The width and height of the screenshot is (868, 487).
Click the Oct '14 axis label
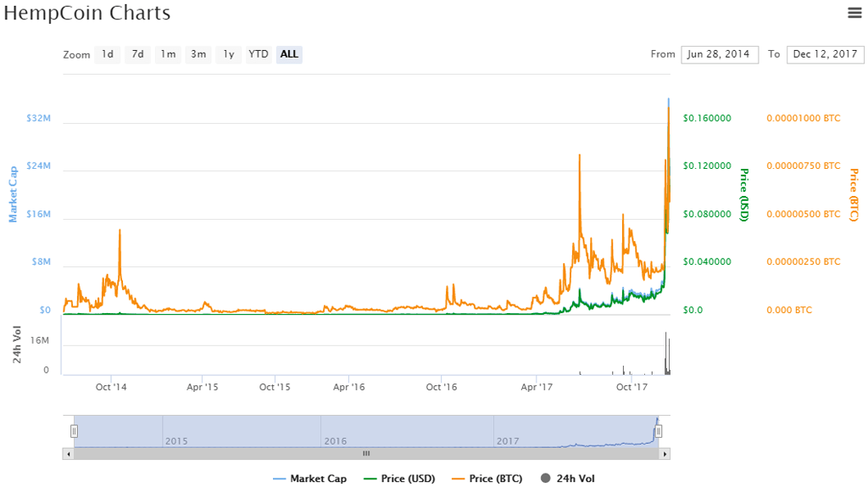[111, 387]
